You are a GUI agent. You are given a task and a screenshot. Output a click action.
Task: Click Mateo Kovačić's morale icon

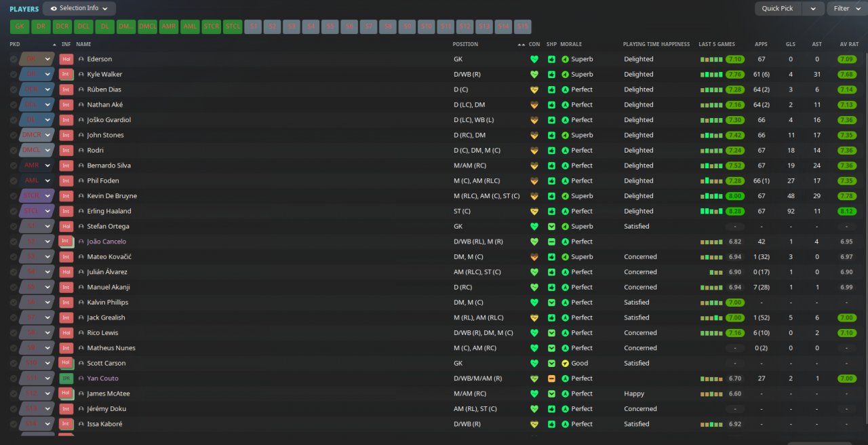[x=566, y=257]
